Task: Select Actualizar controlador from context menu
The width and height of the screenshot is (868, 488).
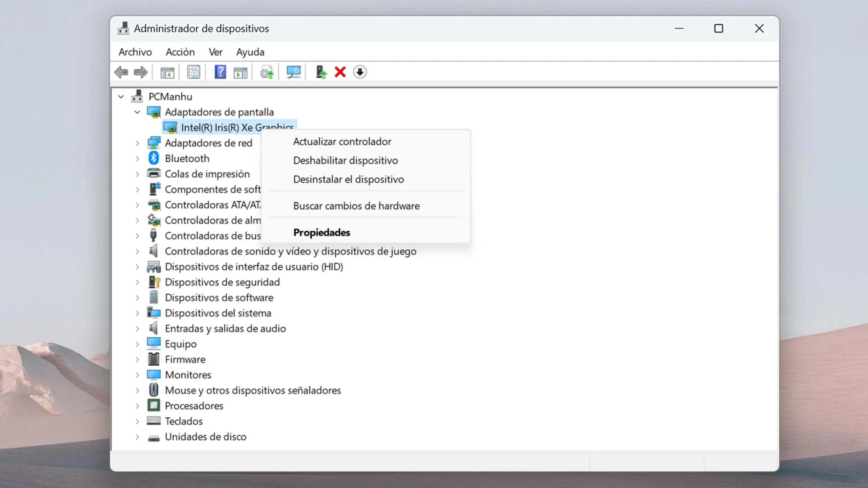Action: (x=342, y=141)
